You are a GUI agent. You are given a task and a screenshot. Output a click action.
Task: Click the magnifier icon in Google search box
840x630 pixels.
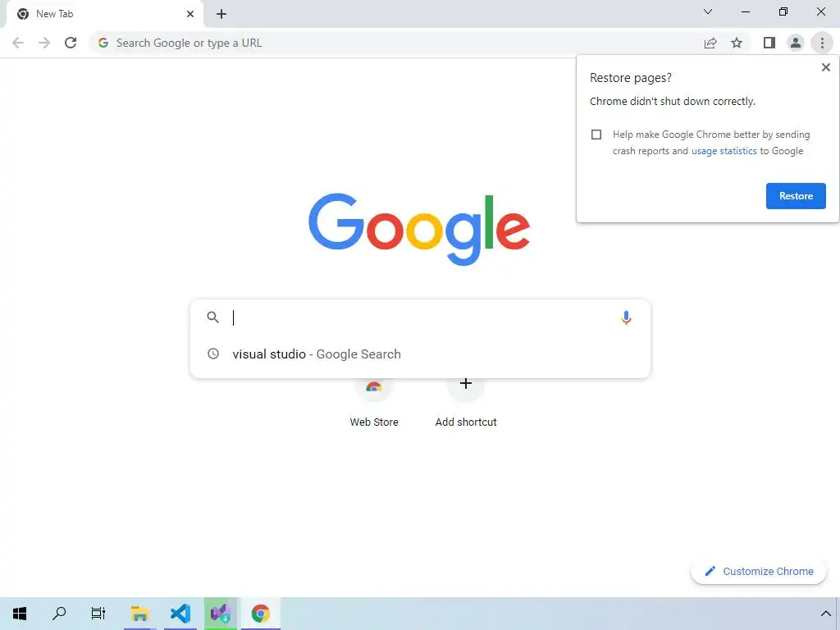[x=212, y=317]
